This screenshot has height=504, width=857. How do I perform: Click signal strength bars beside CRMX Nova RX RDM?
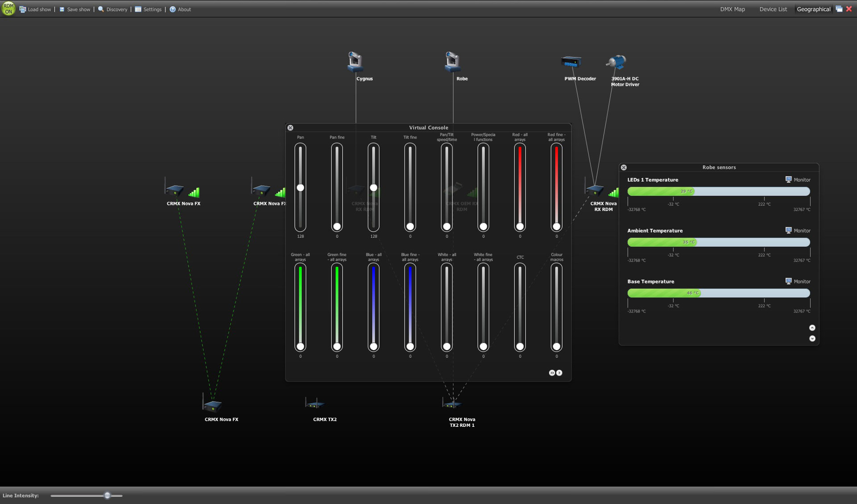tap(613, 192)
